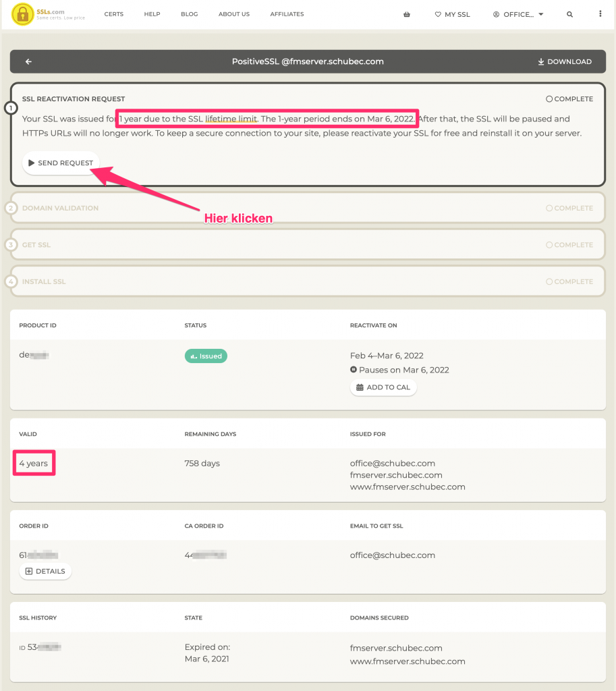Image resolution: width=616 pixels, height=691 pixels.
Task: Toggle COMPLETE on Domain Validation step
Action: 569,208
